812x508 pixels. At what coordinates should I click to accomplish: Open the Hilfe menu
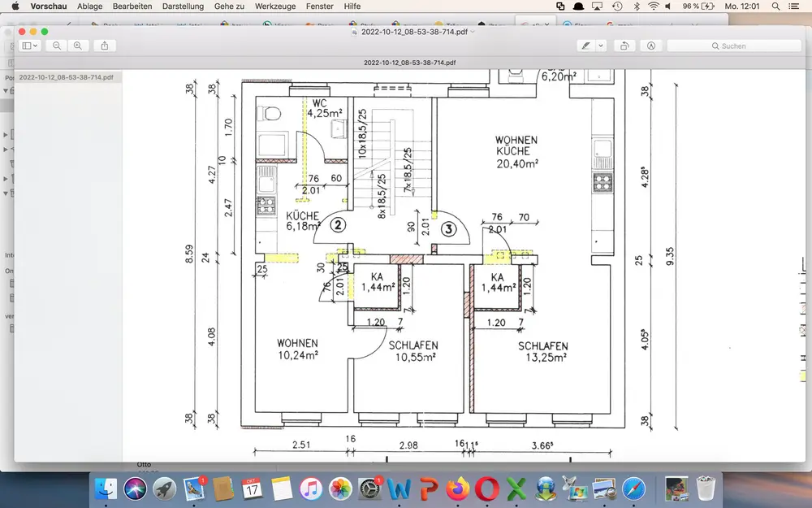[x=352, y=7]
